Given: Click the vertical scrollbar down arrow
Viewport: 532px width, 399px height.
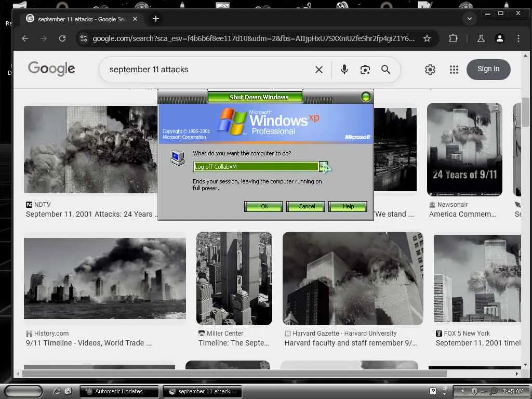Looking at the screenshot, I should (x=526, y=365).
